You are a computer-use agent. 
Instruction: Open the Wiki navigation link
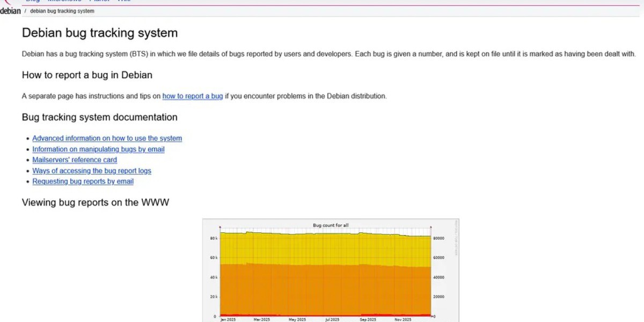click(x=124, y=1)
